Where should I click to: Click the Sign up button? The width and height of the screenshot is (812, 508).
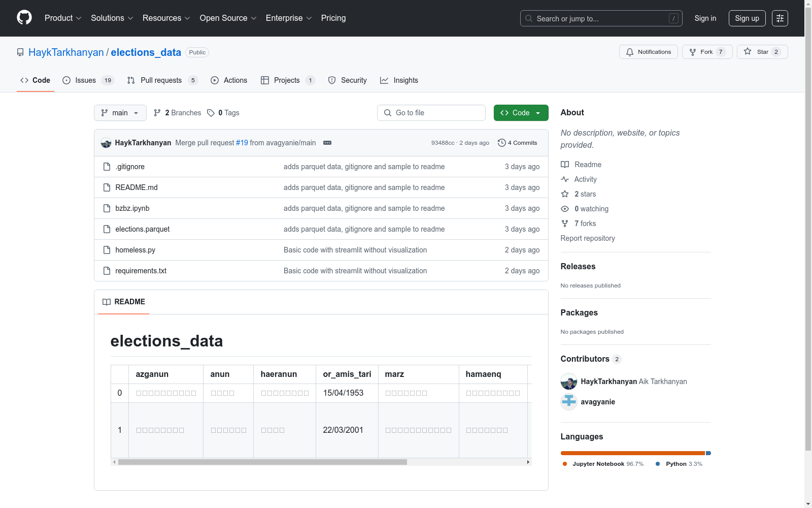(747, 18)
